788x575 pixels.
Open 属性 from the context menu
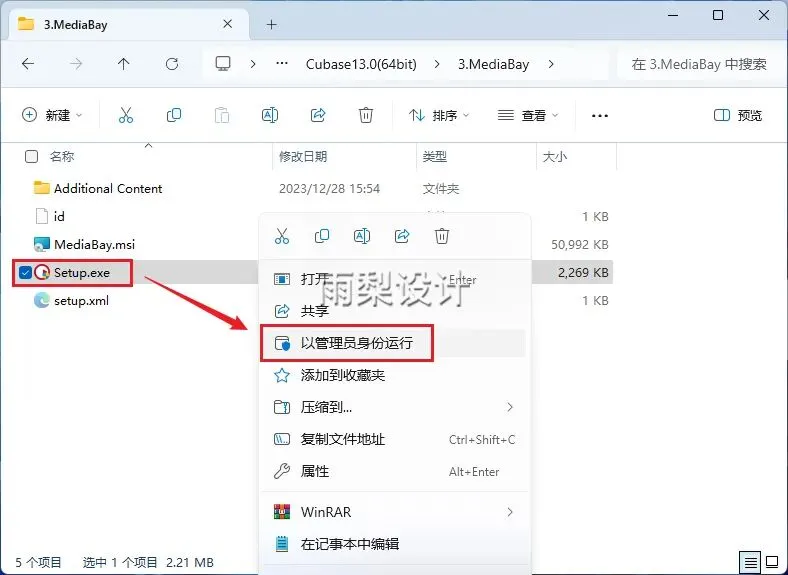coord(395,471)
